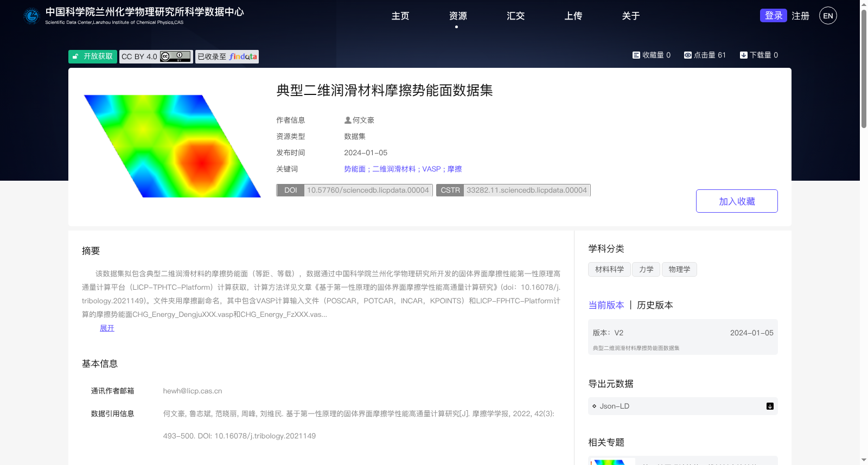Click the scrollbar down arrow
The width and height of the screenshot is (868, 465).
864,460
